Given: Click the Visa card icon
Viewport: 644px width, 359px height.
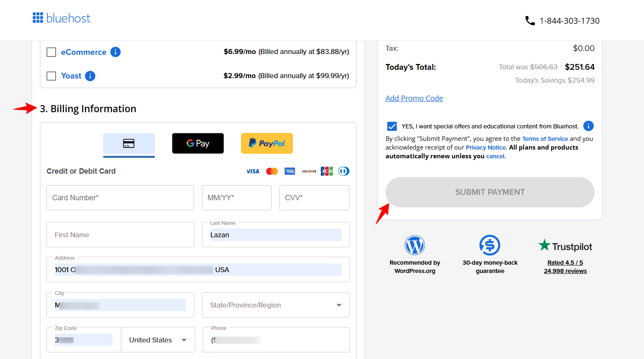Looking at the screenshot, I should [x=253, y=171].
